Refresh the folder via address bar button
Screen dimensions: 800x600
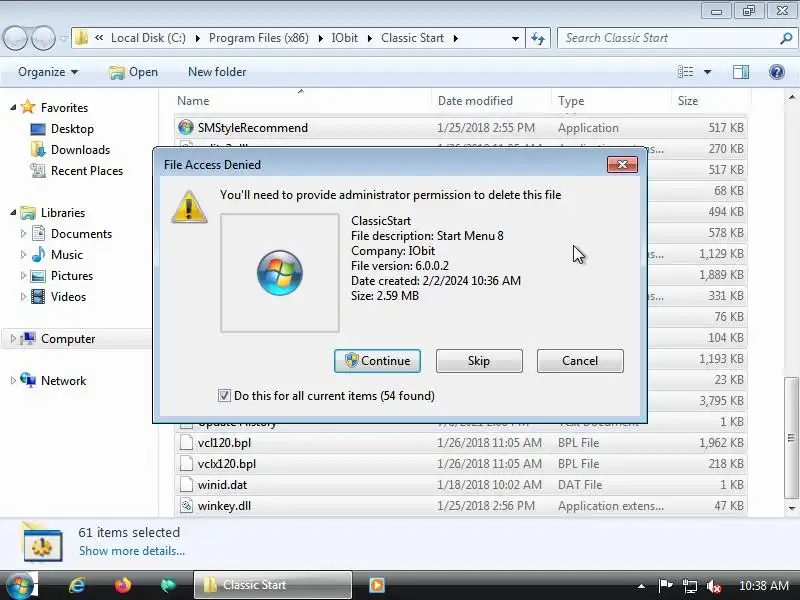point(538,38)
